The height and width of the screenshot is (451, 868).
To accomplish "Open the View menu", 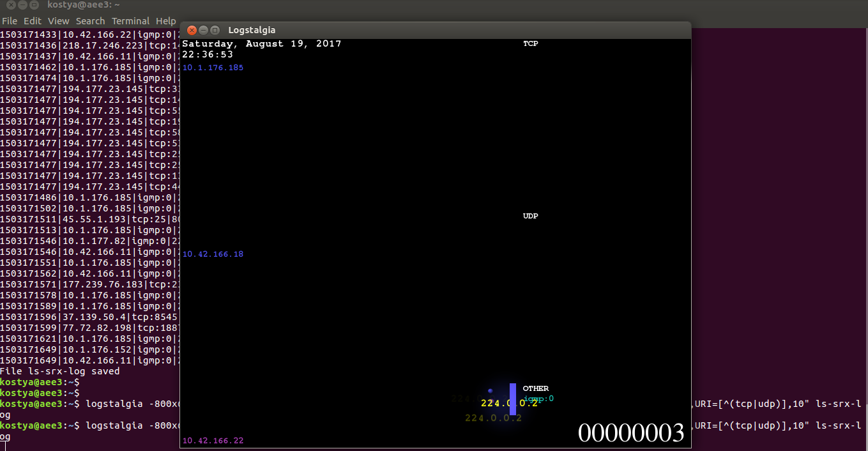I will [58, 20].
